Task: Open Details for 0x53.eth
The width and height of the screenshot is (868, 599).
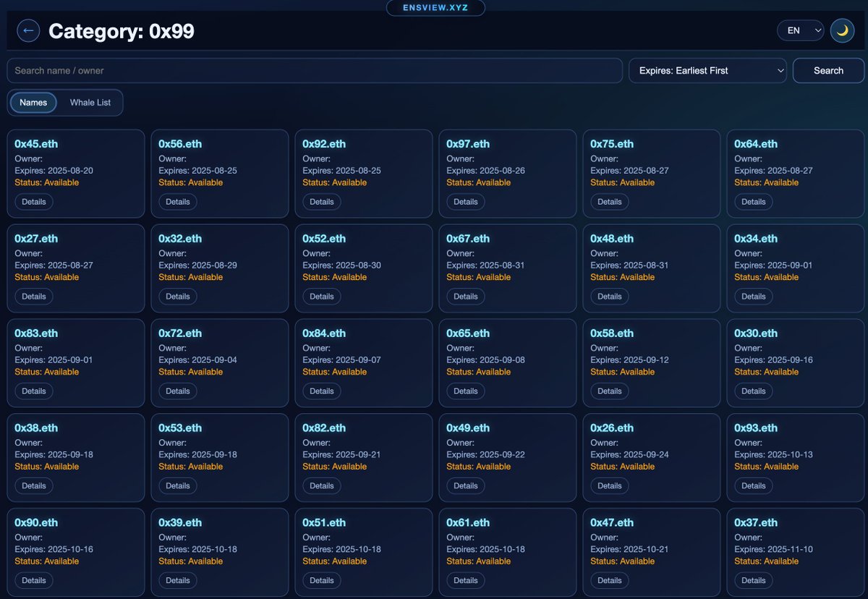Action: point(178,486)
